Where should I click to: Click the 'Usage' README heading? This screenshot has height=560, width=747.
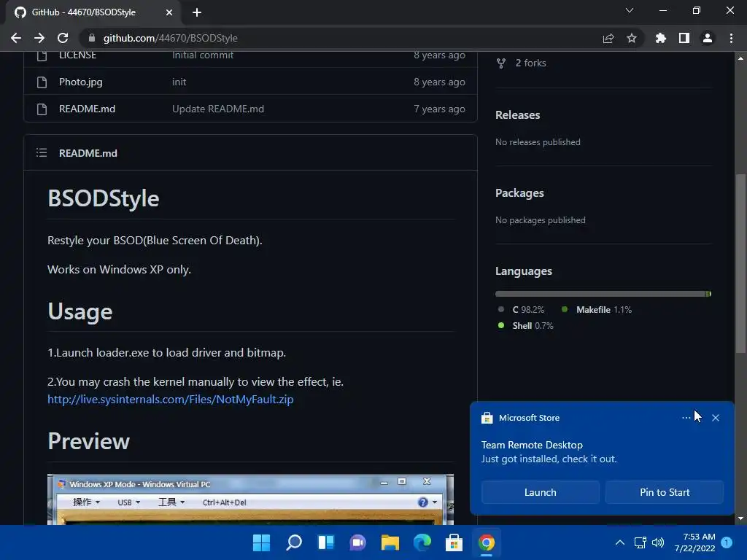pos(80,311)
